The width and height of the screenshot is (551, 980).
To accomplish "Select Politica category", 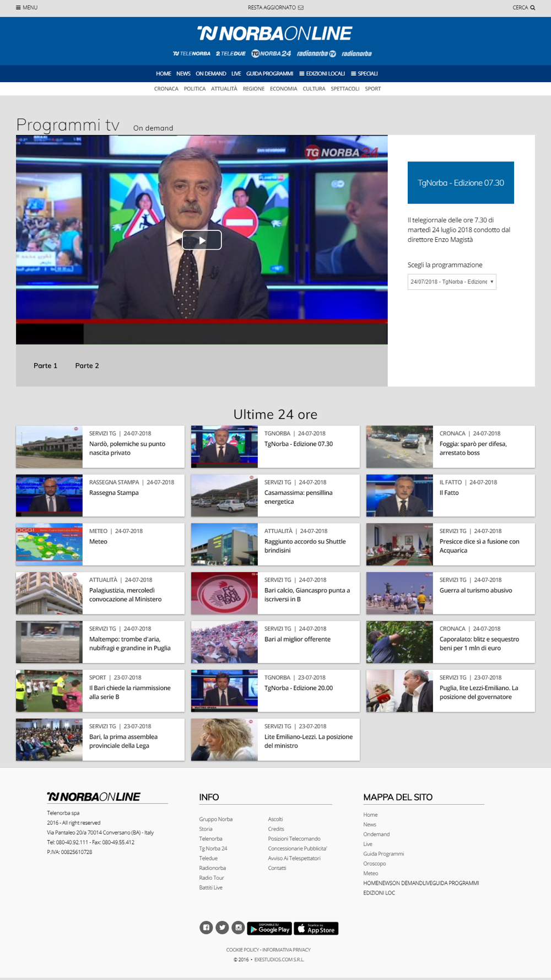I will coord(195,89).
